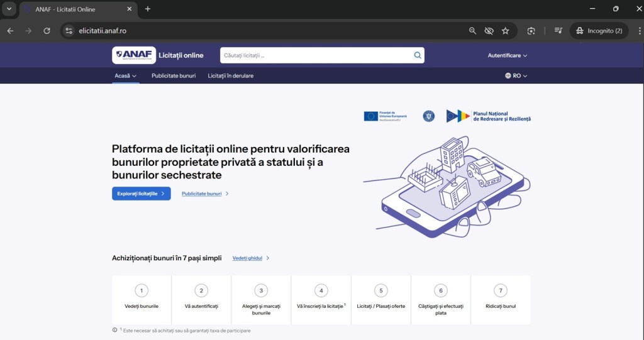The width and height of the screenshot is (644, 340).
Task: Open a new browser tab with plus
Action: pyautogui.click(x=148, y=9)
